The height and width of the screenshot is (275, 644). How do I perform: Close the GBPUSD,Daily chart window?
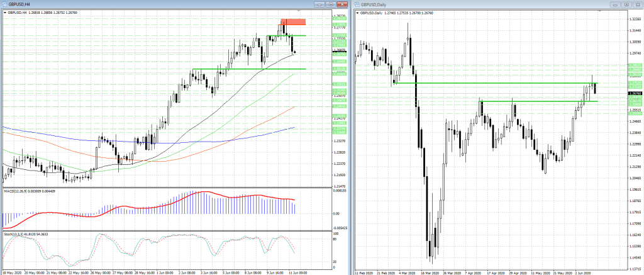(x=637, y=4)
